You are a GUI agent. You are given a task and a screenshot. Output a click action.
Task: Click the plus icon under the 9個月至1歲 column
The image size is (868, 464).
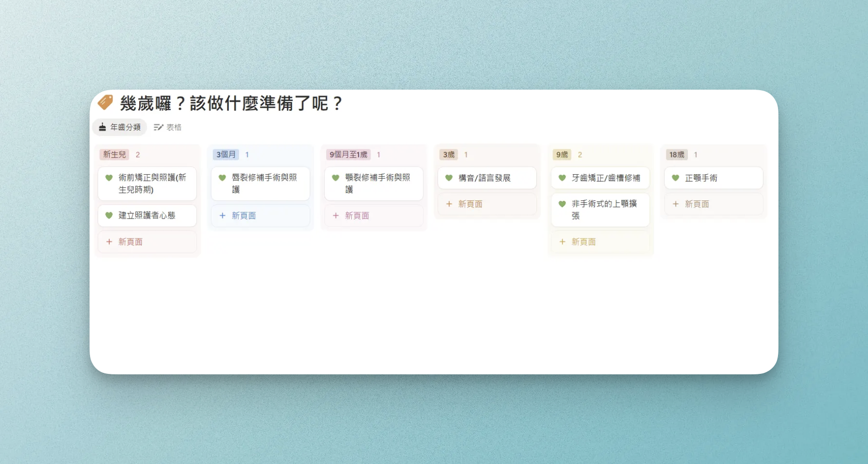[336, 216]
